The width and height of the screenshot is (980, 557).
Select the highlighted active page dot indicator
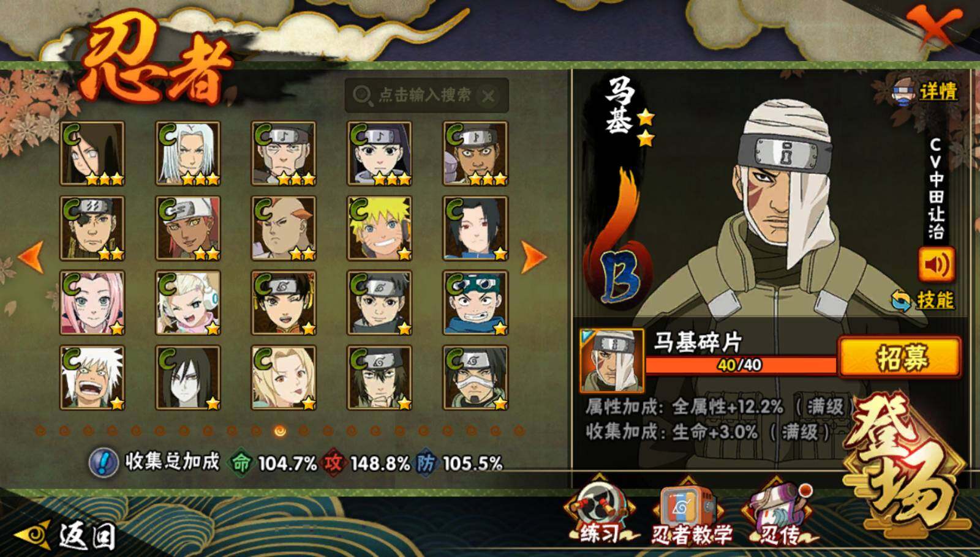(279, 431)
